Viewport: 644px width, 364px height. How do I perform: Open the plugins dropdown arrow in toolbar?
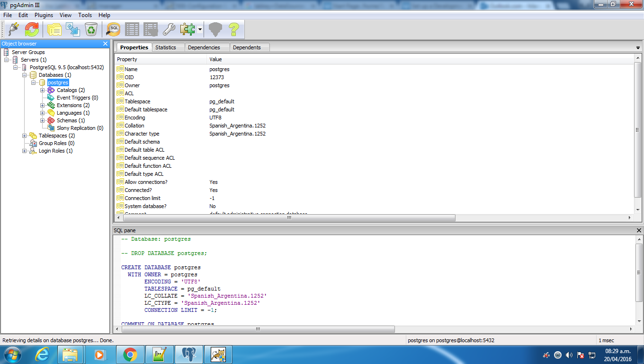[200, 30]
